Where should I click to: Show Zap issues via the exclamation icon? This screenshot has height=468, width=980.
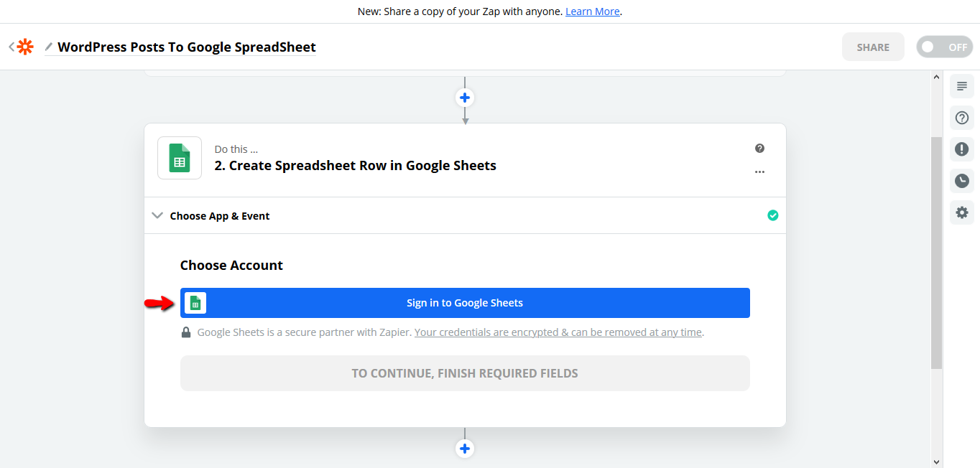(962, 149)
